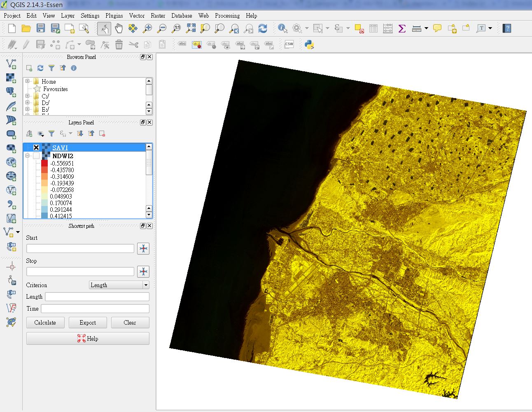This screenshot has width=532, height=412.
Task: Open the select features dropdown arrow
Action: (x=327, y=28)
